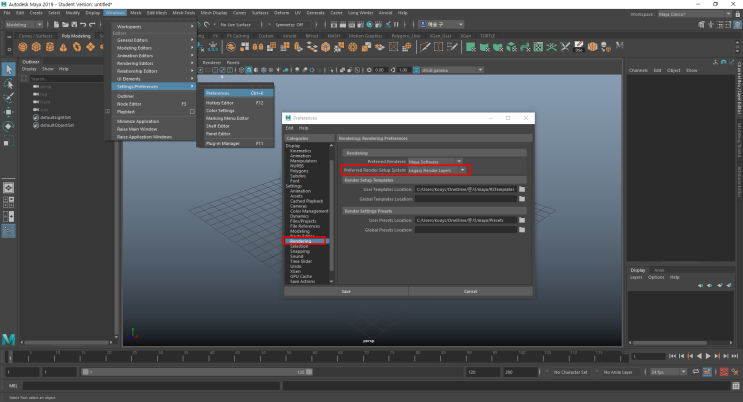Open the 24 fps frame rate dropdown

(668, 372)
